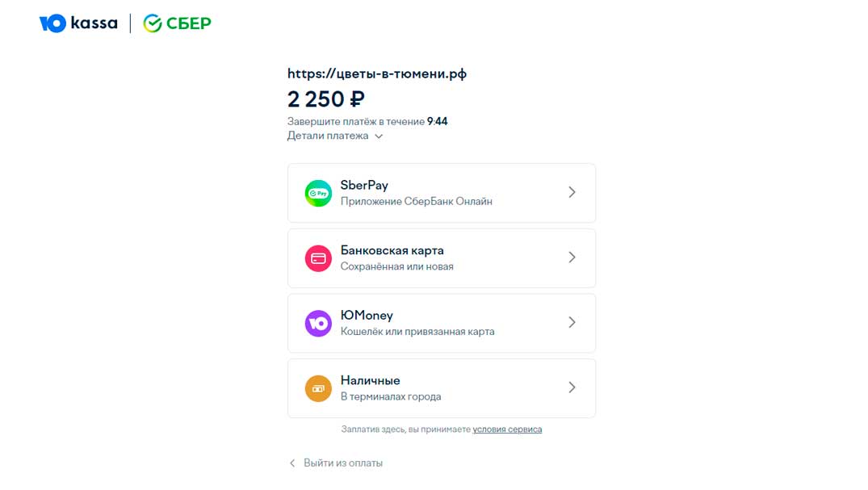Click Выйти из оплаты to exit

(x=343, y=463)
